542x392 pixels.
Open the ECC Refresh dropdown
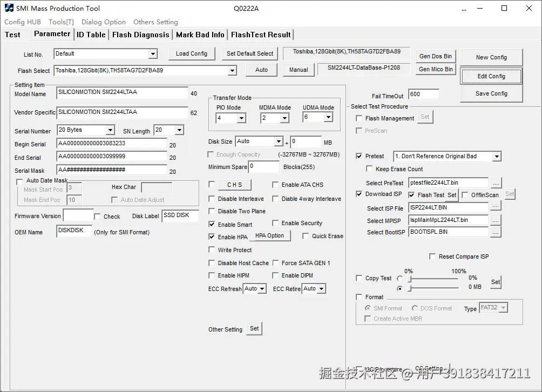click(262, 289)
